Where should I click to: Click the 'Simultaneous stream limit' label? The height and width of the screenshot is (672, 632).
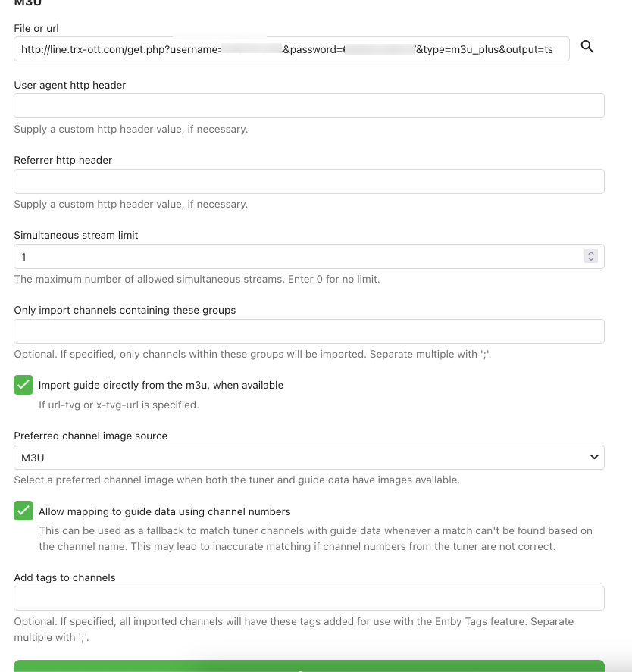pyautogui.click(x=76, y=235)
